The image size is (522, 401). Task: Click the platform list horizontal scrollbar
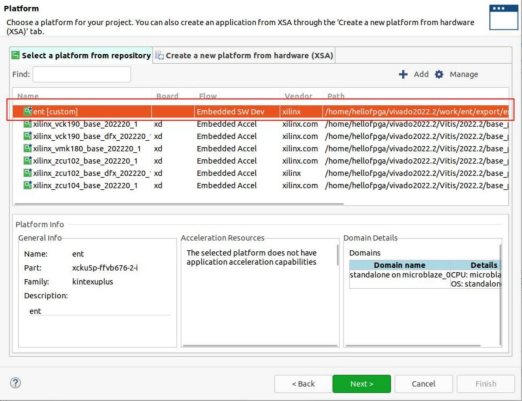[x=179, y=203]
